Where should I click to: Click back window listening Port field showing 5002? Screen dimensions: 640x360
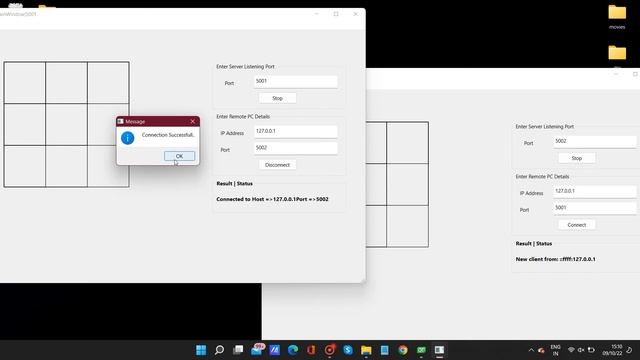[595, 141]
